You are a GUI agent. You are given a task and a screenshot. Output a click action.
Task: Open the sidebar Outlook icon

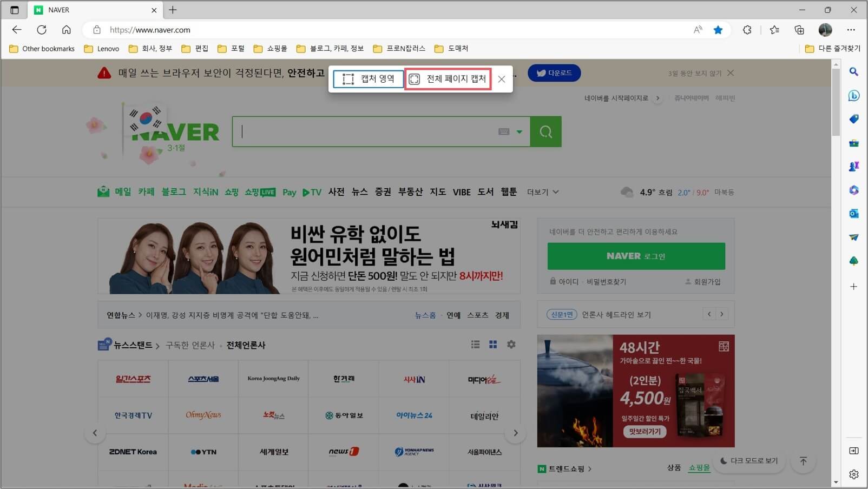(854, 214)
